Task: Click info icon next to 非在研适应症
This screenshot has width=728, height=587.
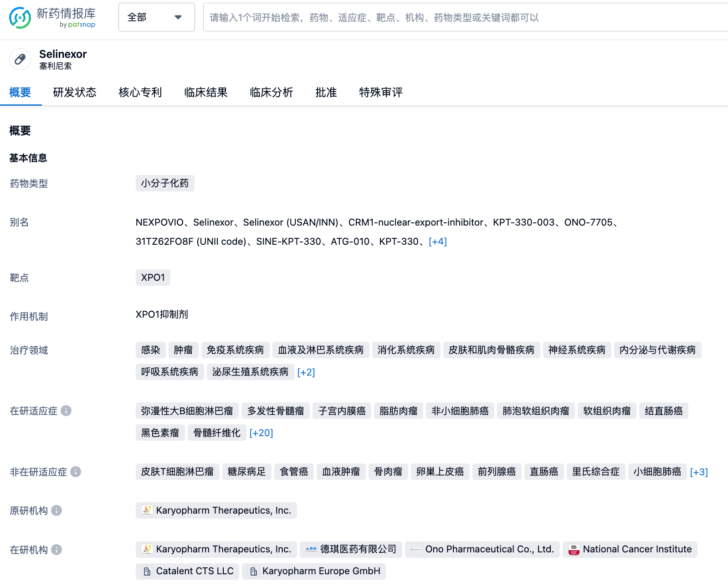Action: [x=76, y=472]
